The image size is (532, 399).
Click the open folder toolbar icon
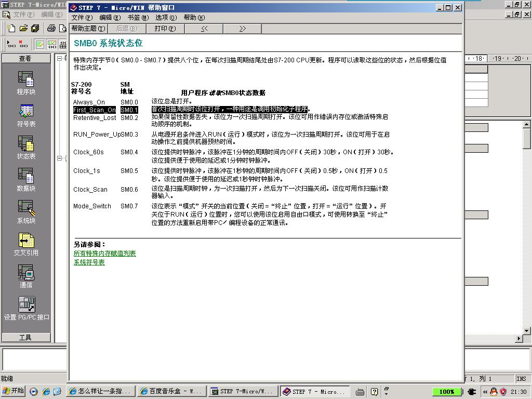click(x=23, y=28)
